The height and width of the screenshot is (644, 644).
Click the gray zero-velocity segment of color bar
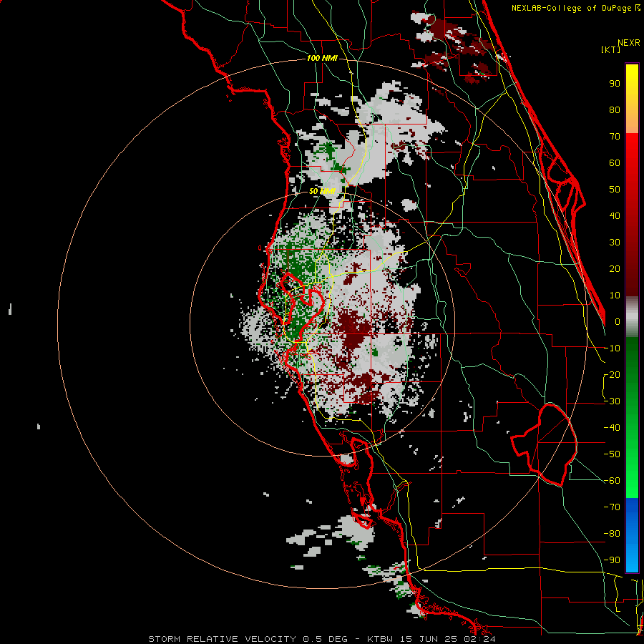pos(632,317)
